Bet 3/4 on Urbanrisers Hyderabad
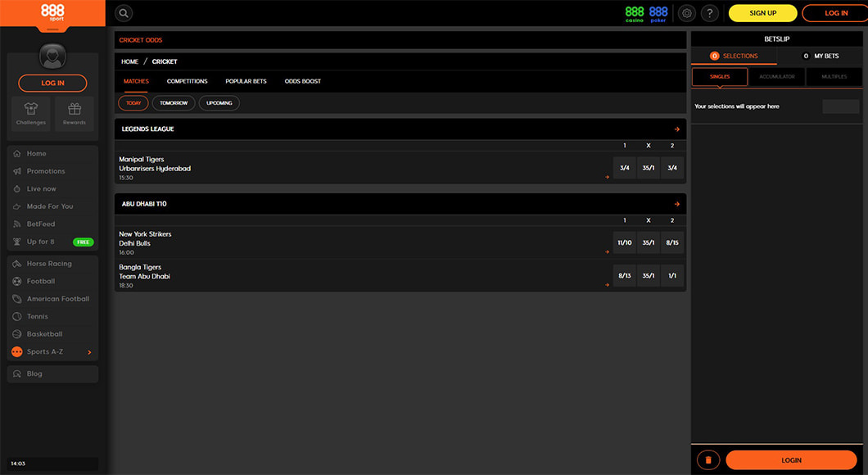Image resolution: width=868 pixels, height=475 pixels. click(x=672, y=168)
